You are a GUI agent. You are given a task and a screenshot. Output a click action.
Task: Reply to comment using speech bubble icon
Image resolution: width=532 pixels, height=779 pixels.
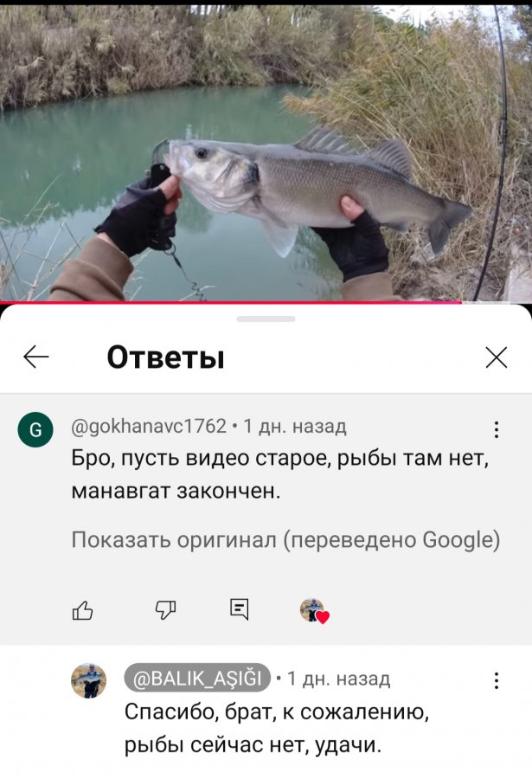[x=239, y=609]
